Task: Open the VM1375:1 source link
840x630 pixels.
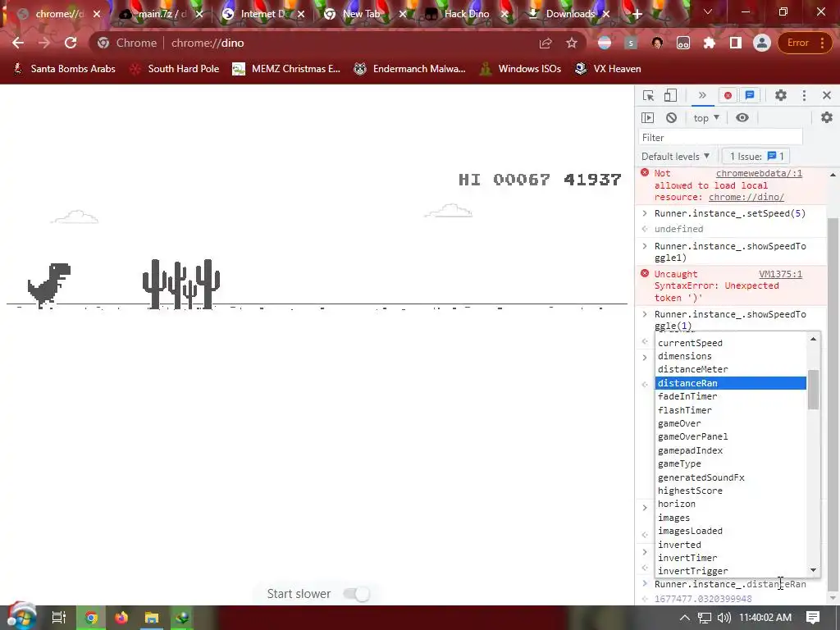Action: pyautogui.click(x=781, y=274)
